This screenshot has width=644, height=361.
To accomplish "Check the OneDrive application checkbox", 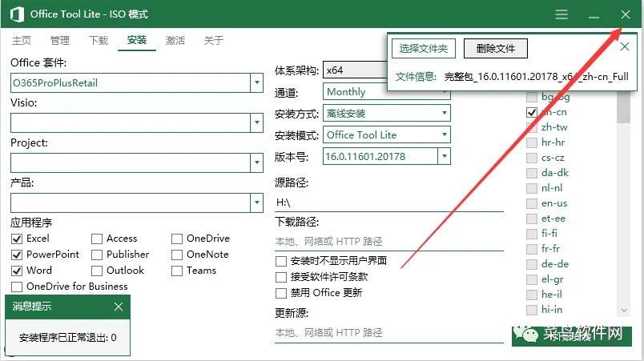I will 177,239.
